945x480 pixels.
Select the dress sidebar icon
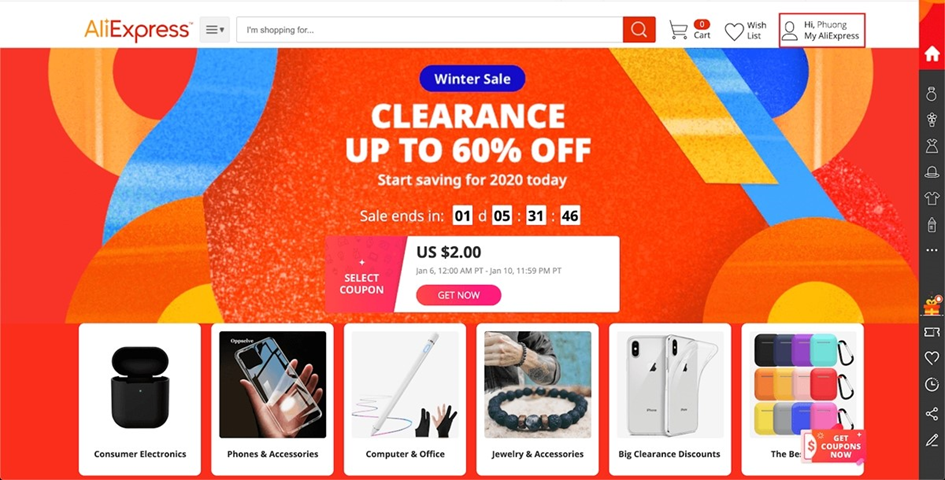932,145
